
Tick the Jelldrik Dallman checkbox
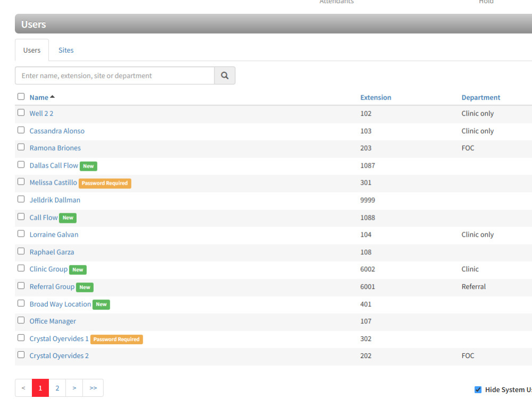point(21,199)
